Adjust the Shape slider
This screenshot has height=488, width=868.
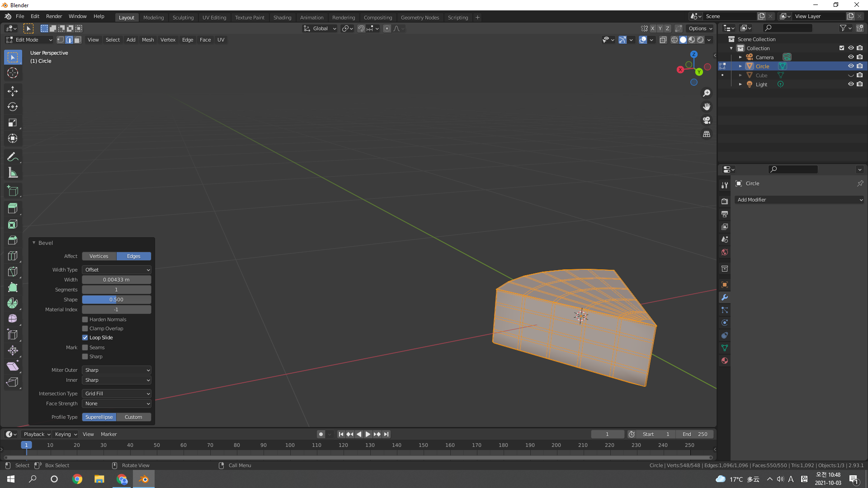[117, 300]
